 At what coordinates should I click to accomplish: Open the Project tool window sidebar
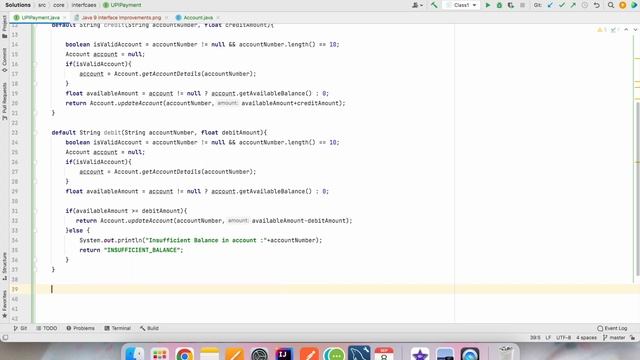pyautogui.click(x=4, y=27)
